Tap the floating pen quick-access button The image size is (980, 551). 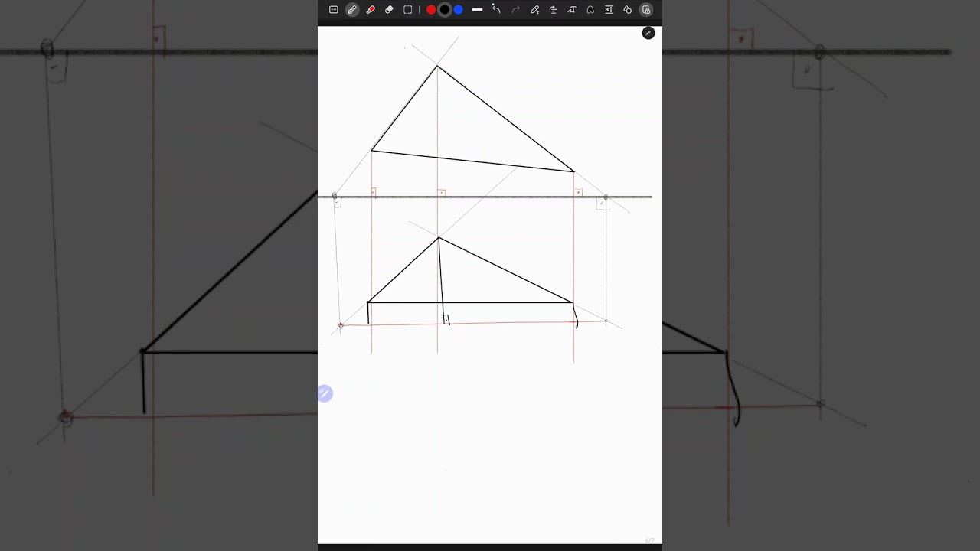(325, 394)
